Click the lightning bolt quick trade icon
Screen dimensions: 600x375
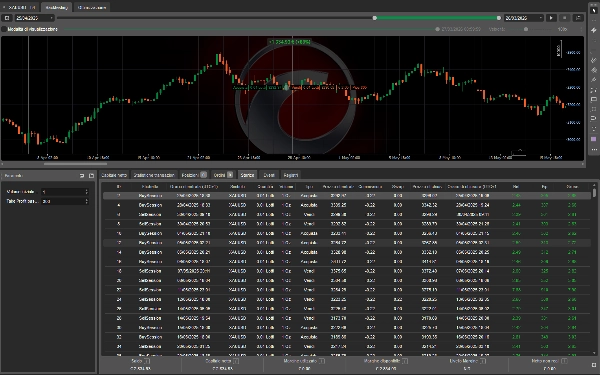pyautogui.click(x=594, y=30)
